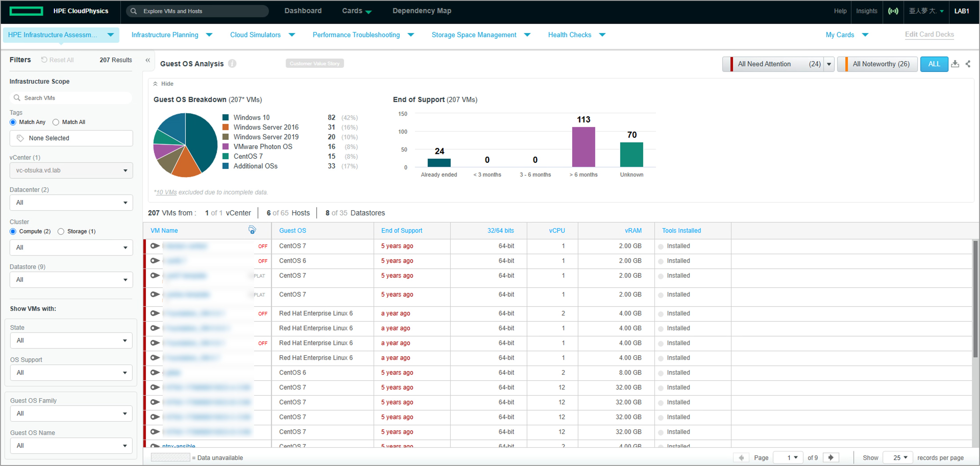Viewport: 980px width, 466px height.
Task: Click the Explore VMs and Hosts search field
Action: coord(197,11)
